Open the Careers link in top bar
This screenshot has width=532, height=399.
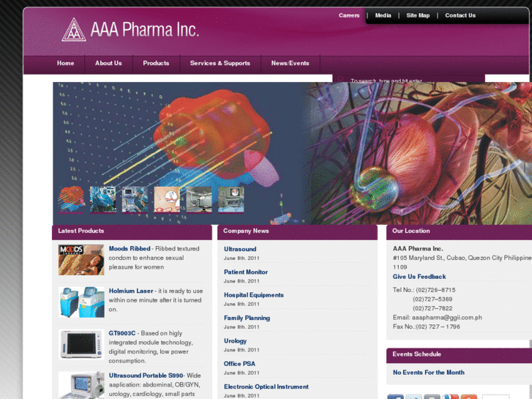click(x=349, y=15)
